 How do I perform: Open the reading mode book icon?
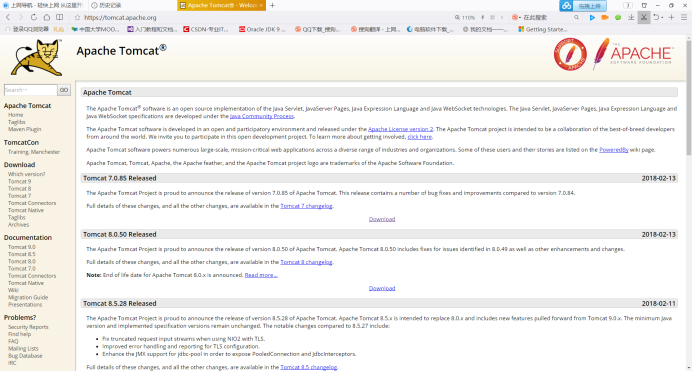(59, 17)
